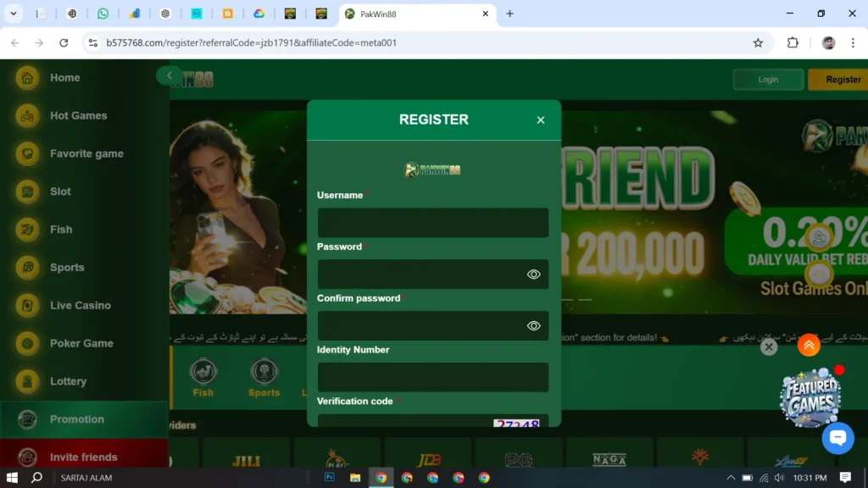The height and width of the screenshot is (488, 868).
Task: Click the Home house icon
Action: coord(27,77)
